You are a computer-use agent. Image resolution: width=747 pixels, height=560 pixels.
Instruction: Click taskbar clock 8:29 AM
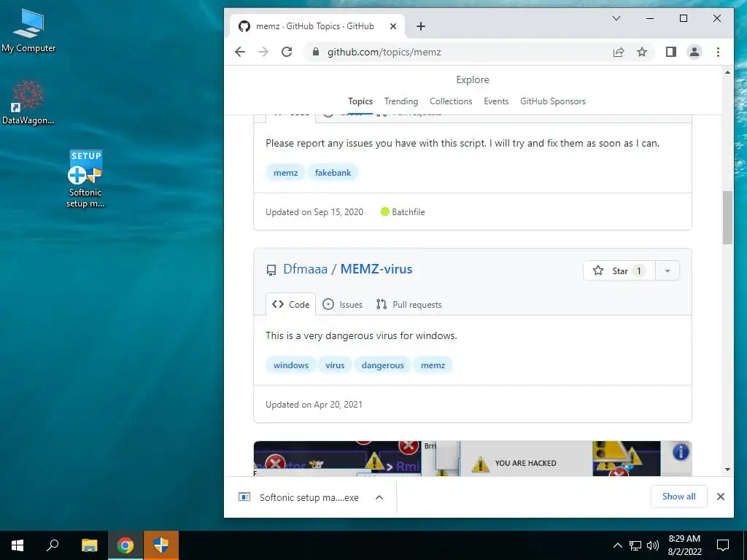684,545
